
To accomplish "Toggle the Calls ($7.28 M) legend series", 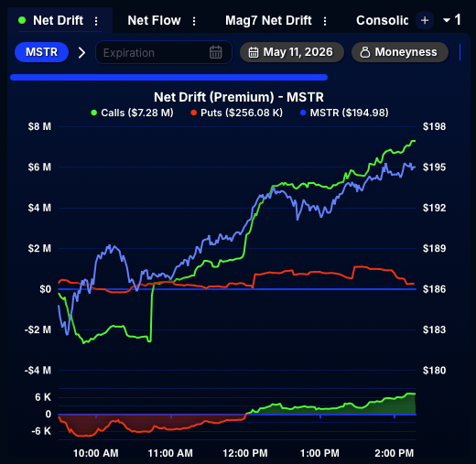I will 132,113.
